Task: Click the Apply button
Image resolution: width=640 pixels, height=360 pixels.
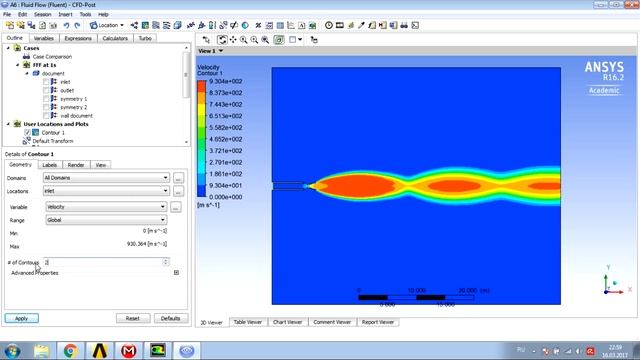Action: (22, 318)
